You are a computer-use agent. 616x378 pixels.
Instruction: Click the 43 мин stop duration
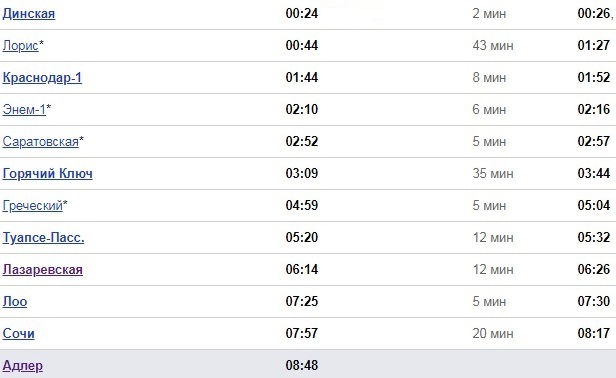(x=493, y=46)
